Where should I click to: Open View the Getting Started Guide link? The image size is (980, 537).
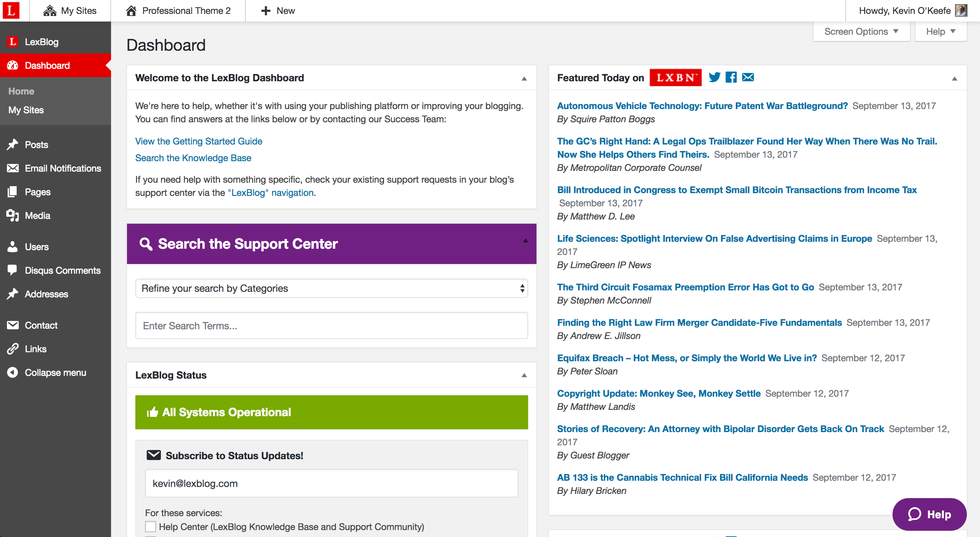198,141
